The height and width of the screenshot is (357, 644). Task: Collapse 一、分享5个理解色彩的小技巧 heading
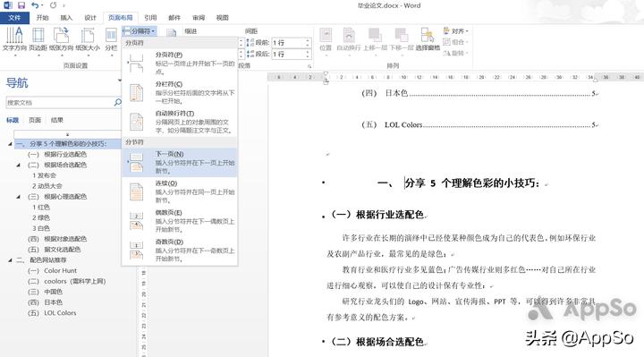pos(10,144)
